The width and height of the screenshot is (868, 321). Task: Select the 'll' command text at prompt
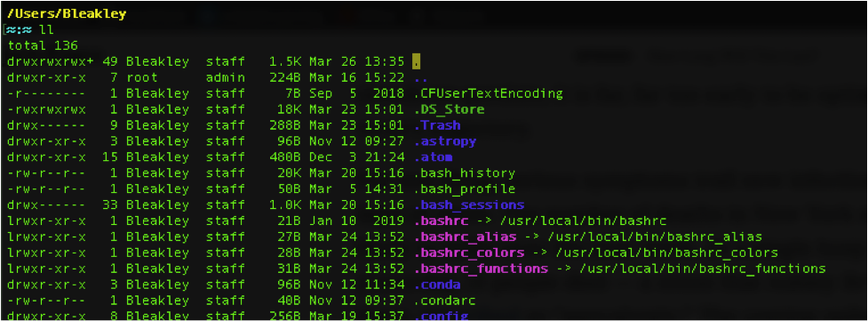46,30
